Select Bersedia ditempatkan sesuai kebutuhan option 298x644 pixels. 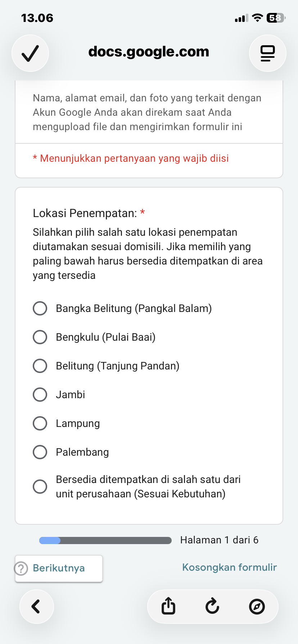pyautogui.click(x=40, y=487)
